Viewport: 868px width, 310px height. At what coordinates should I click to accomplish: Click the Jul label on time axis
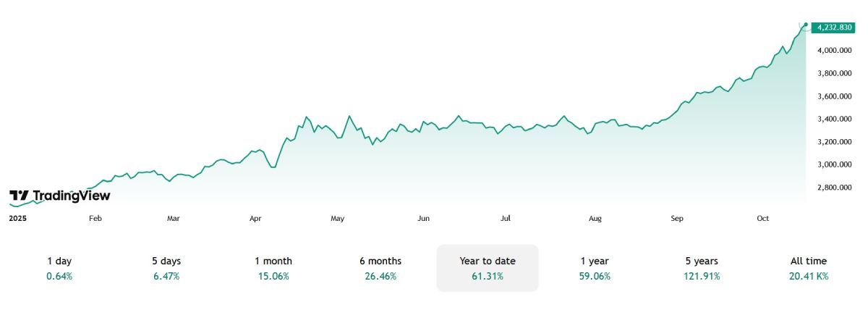tap(506, 218)
